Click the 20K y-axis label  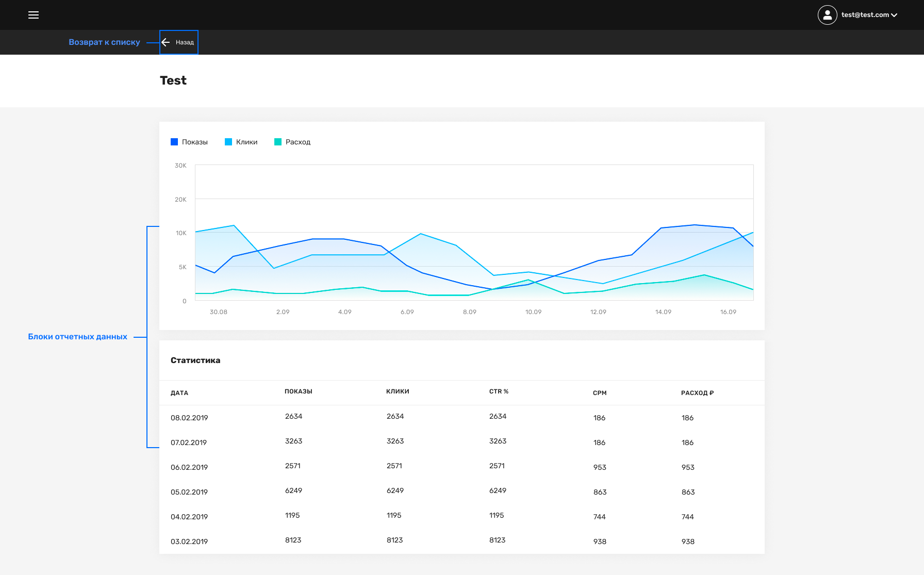point(180,200)
